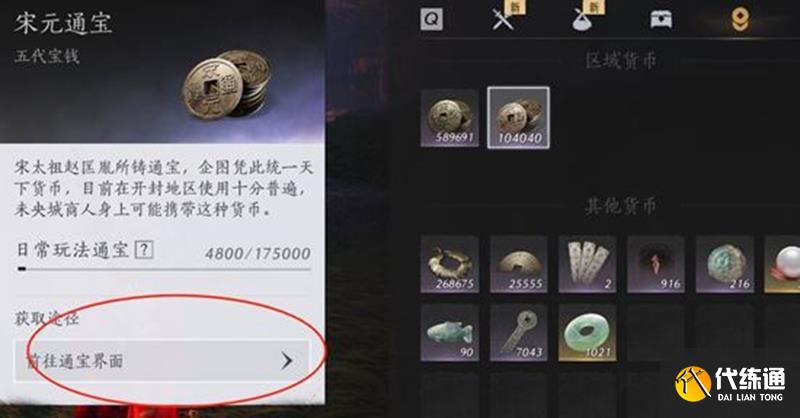
Task: Click the arrow chevron on 前往通宝界面
Action: (x=287, y=361)
